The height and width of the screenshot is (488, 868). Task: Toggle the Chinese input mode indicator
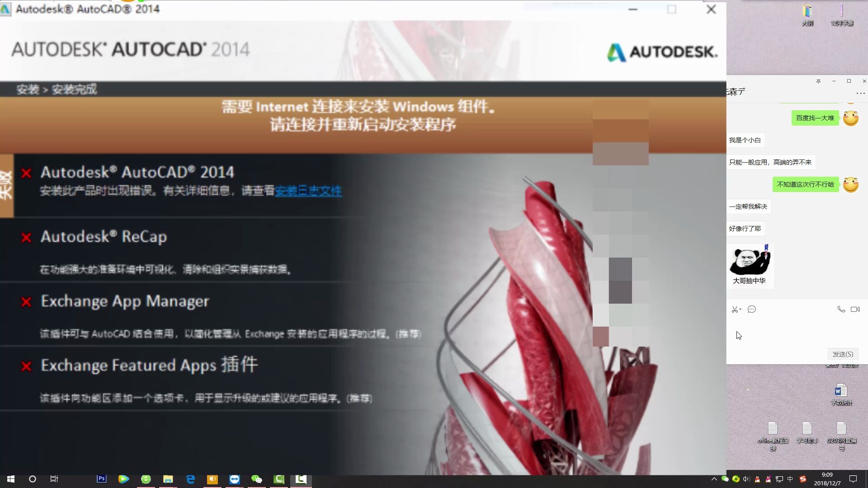coord(790,479)
